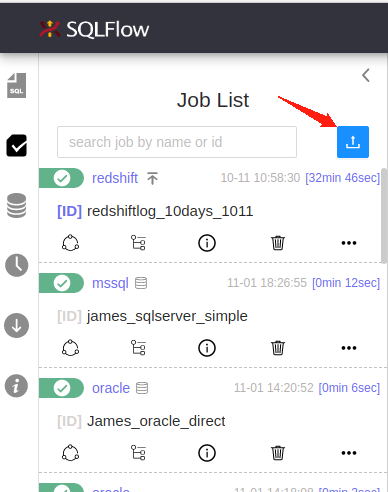Open the SQL file editor sidebar icon

17,85
